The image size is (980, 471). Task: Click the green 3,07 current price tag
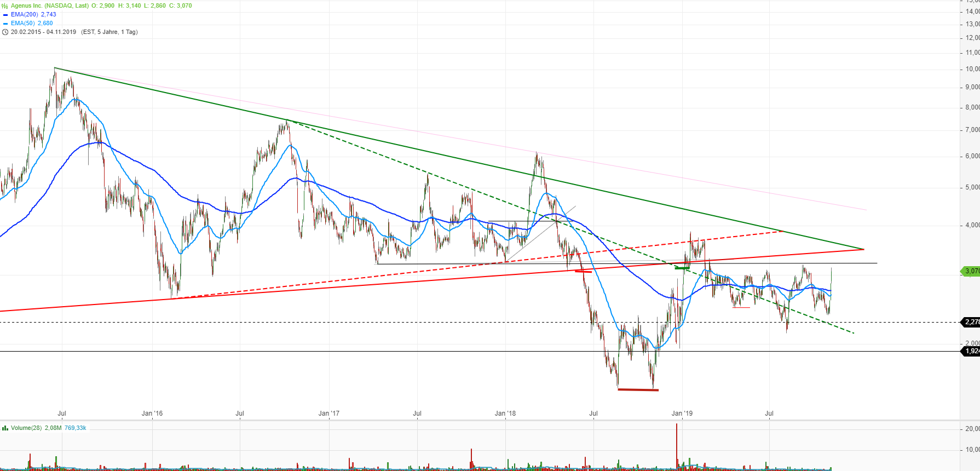pos(971,271)
